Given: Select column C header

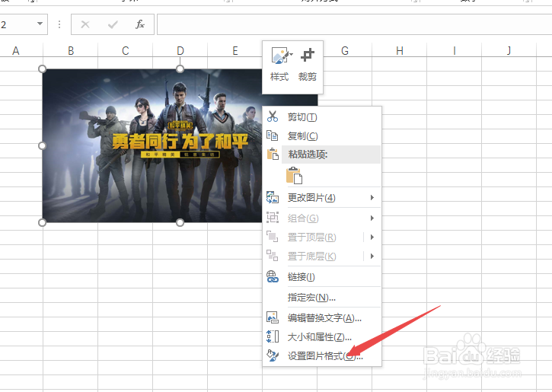Looking at the screenshot, I should tap(126, 51).
